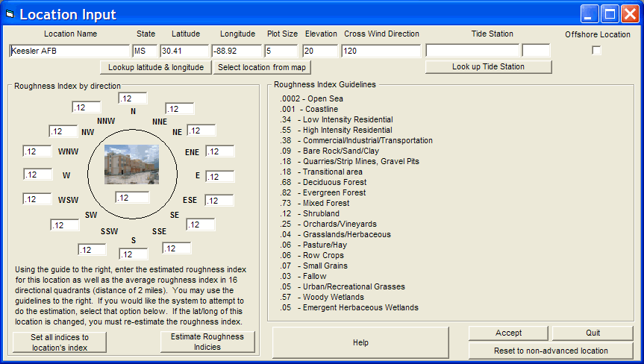Click the Quit button
The width and height of the screenshot is (644, 364).
coord(592,333)
